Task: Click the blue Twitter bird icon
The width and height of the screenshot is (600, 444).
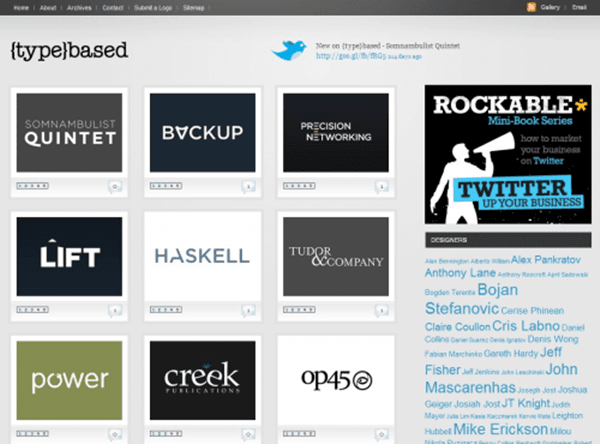Action: (289, 50)
